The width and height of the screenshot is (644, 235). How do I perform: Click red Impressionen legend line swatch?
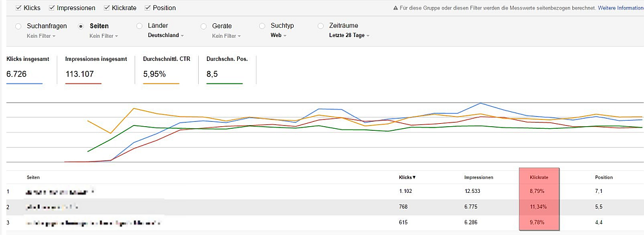(x=84, y=84)
